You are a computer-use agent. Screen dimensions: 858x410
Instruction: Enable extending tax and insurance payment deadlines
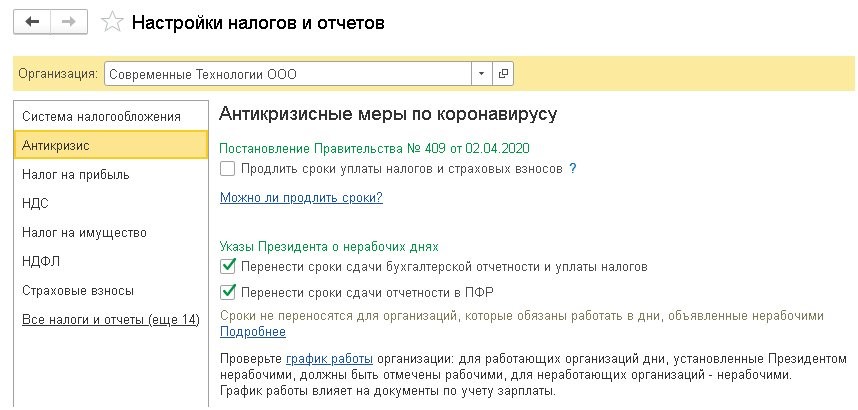pyautogui.click(x=228, y=169)
